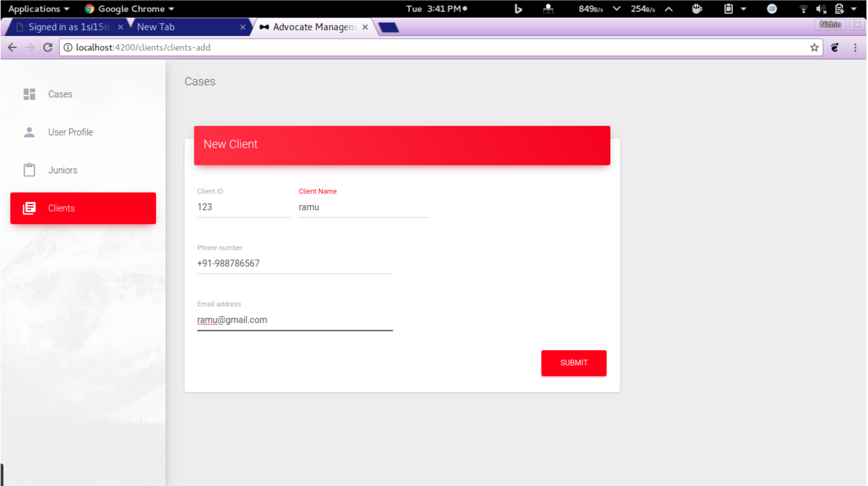Bookmark this page with the star icon
Image resolution: width=868 pixels, height=486 pixels.
[x=814, y=48]
